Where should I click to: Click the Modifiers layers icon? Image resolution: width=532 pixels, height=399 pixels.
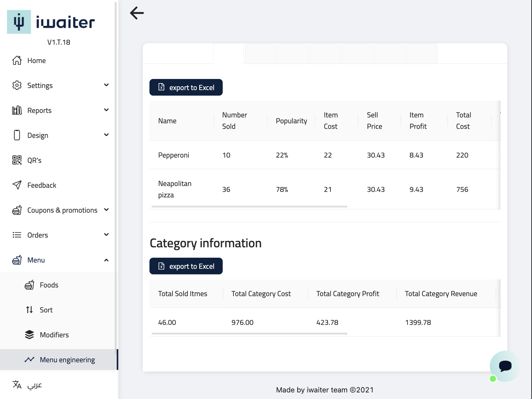pyautogui.click(x=29, y=335)
